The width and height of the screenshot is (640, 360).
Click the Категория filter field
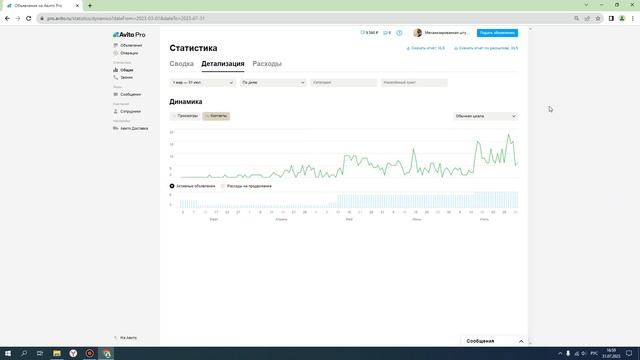tap(344, 82)
